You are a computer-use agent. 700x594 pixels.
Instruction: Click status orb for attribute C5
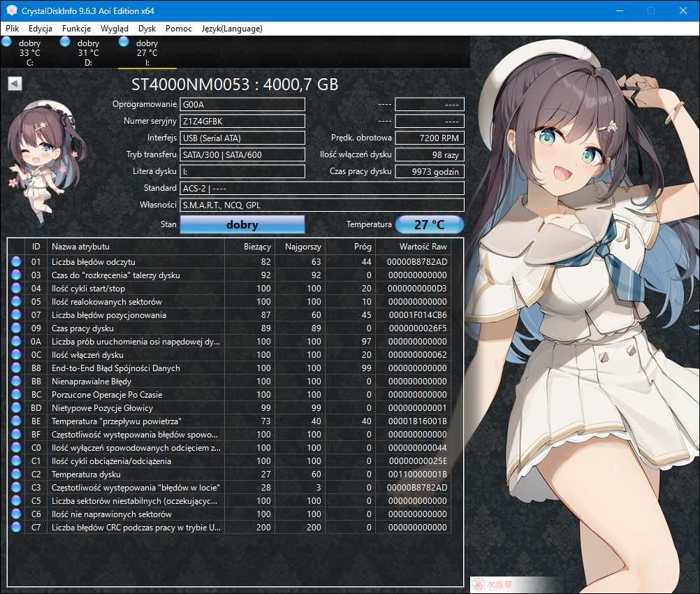point(16,500)
